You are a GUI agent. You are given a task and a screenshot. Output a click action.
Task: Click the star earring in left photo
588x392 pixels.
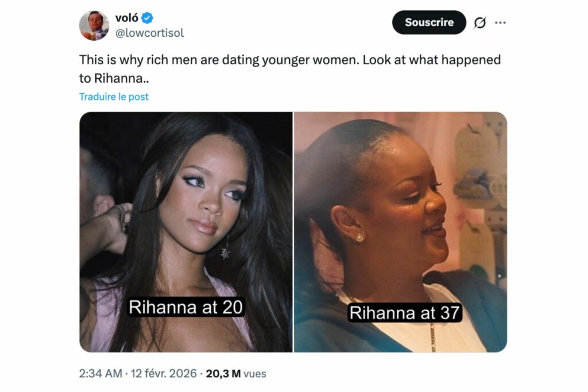[225, 250]
